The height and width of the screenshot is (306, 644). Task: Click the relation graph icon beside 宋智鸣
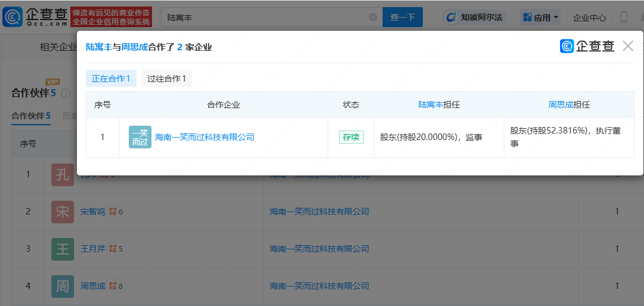112,212
